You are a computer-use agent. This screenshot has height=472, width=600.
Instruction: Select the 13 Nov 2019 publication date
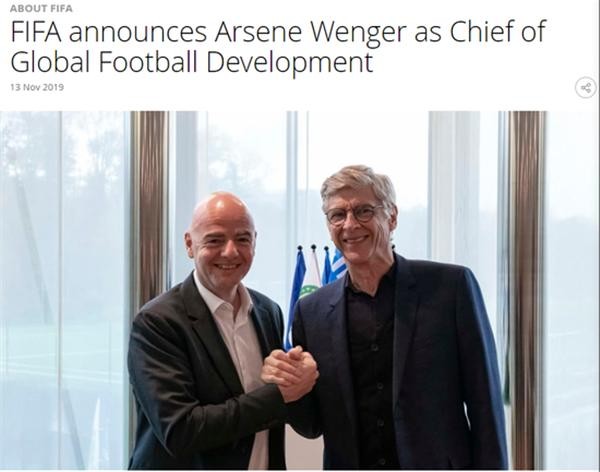[x=37, y=87]
